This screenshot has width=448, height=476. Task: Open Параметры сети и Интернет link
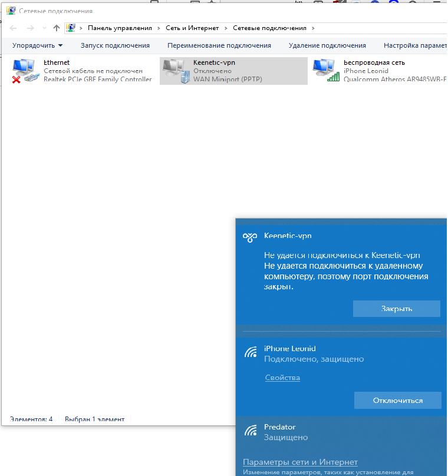300,462
